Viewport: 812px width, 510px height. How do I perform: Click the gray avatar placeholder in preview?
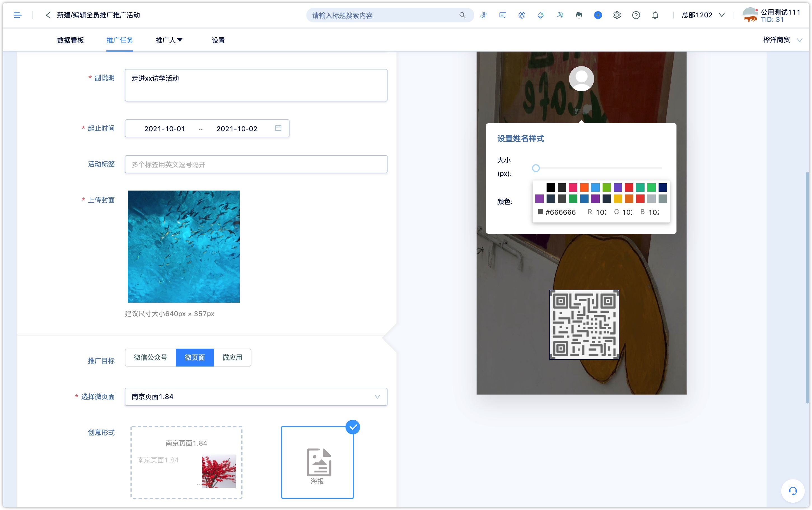pyautogui.click(x=581, y=78)
